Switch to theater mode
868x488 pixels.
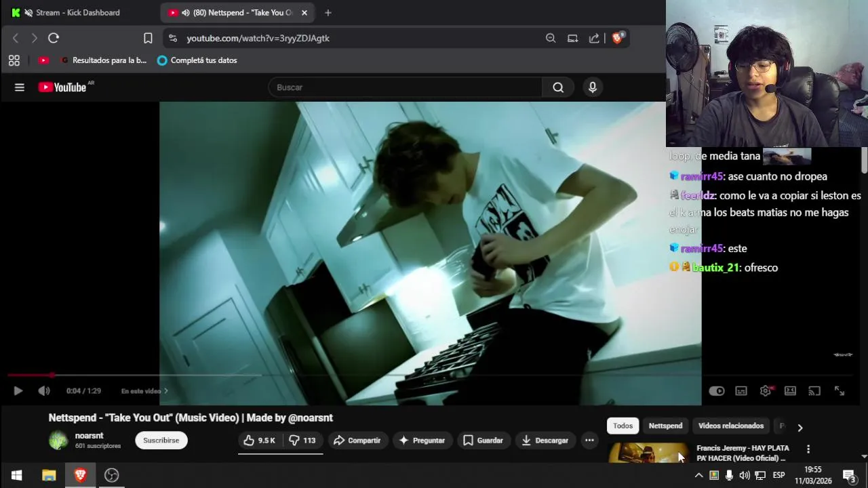click(790, 391)
